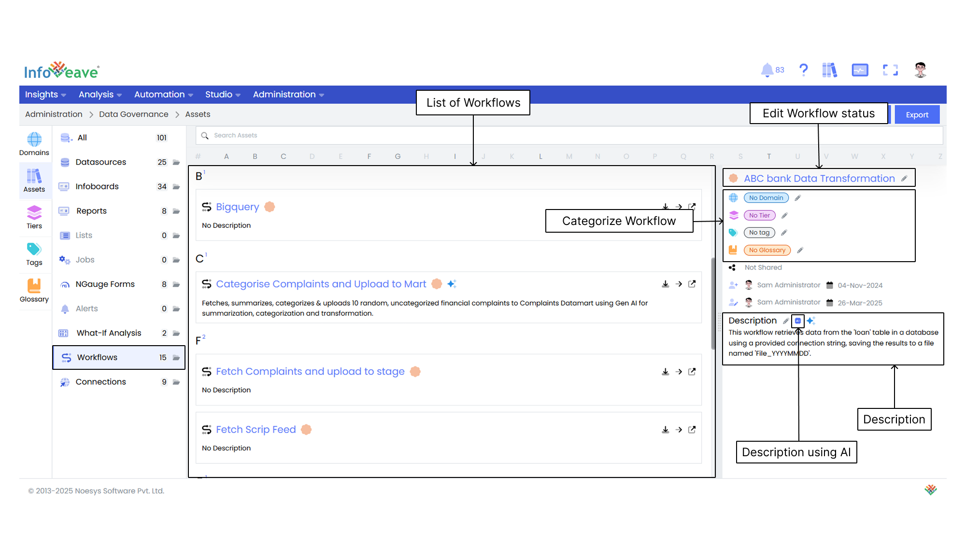Click AI sparkle icon beside Categorise Complaints title
This screenshot has height=560, width=966.
point(452,284)
